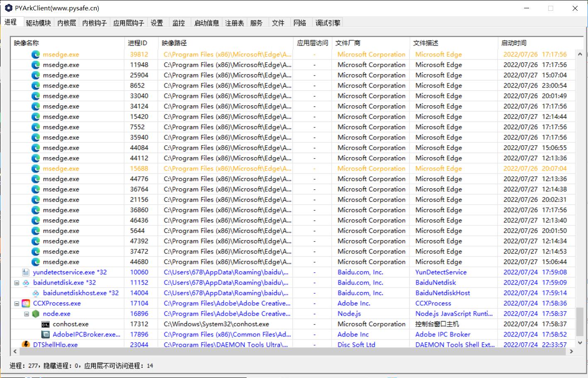The height and width of the screenshot is (378, 588).
Task: Select DTShellHlp.exe process row
Action: tap(293, 344)
